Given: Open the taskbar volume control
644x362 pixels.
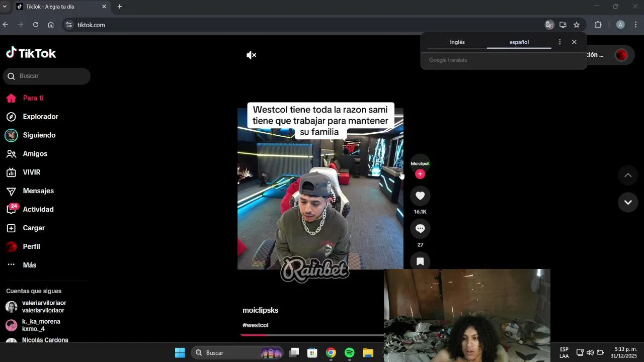Looking at the screenshot, I should pos(590,352).
